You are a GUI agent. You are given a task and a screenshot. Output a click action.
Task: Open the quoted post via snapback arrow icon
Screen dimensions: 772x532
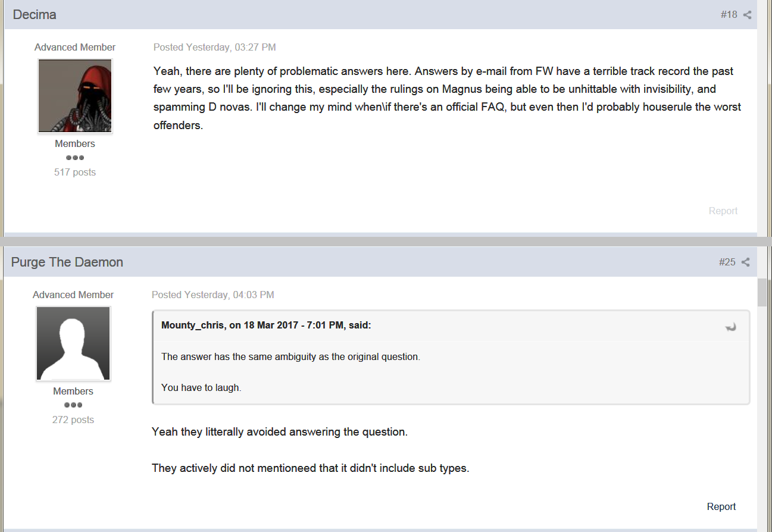click(730, 326)
